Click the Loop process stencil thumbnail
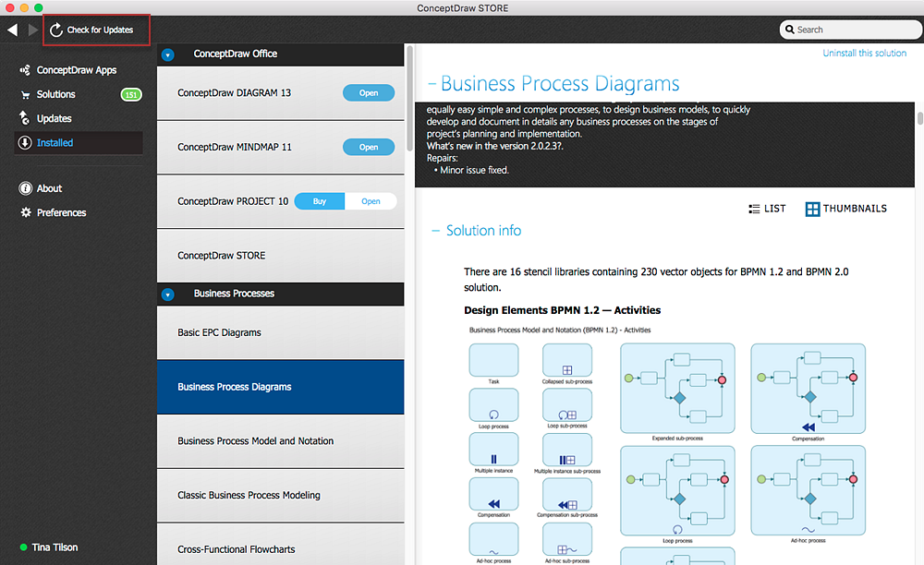 click(493, 405)
